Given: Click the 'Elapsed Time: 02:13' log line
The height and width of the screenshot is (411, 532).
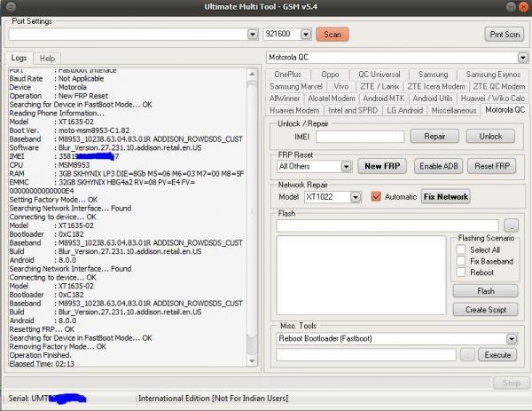Looking at the screenshot, I should (42, 363).
